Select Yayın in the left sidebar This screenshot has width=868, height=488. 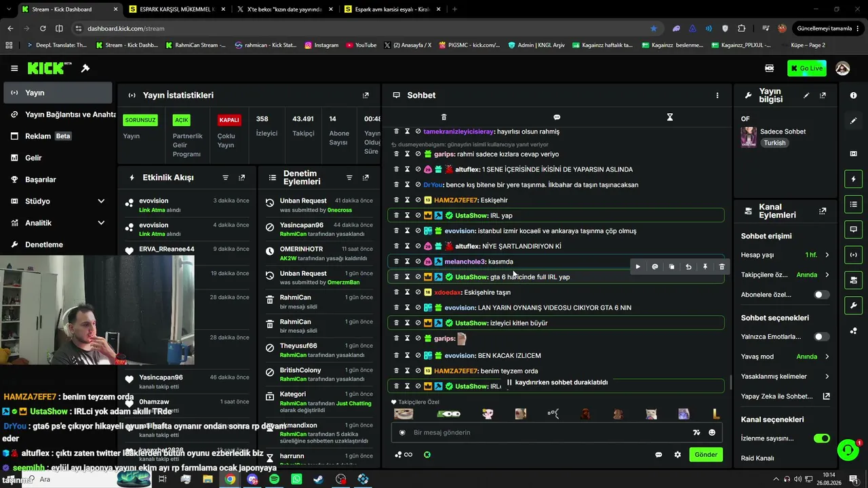coord(58,93)
